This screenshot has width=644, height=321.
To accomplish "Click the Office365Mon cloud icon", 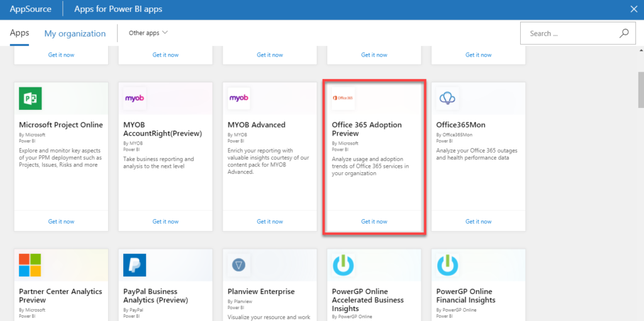I will coord(448,99).
